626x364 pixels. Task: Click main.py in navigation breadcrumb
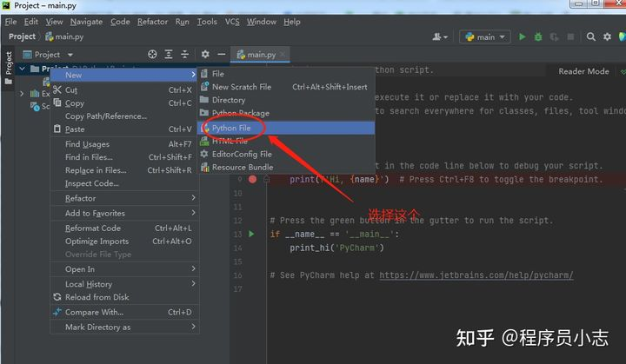coord(64,36)
